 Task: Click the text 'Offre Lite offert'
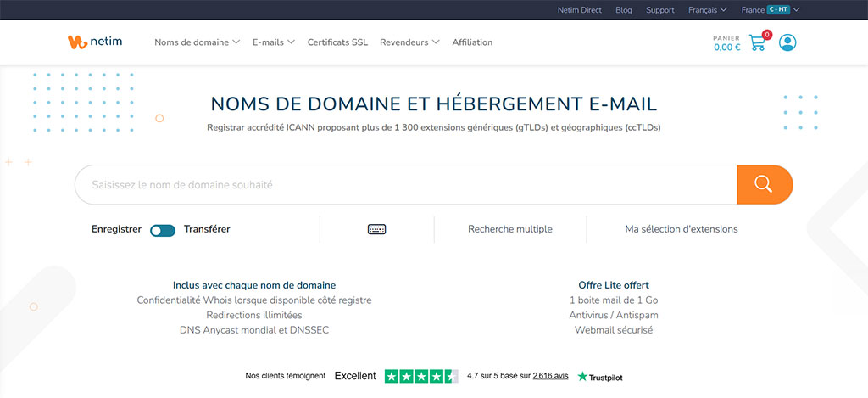[614, 285]
